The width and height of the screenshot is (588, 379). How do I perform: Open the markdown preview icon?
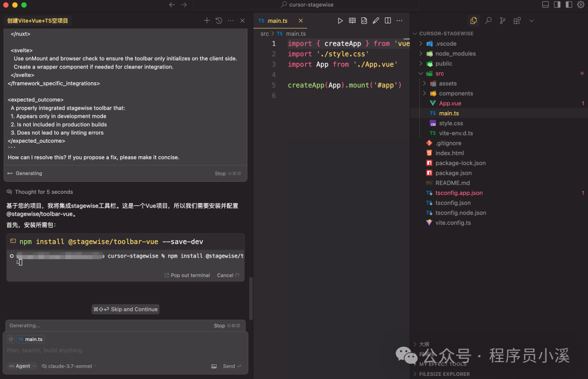coord(352,20)
